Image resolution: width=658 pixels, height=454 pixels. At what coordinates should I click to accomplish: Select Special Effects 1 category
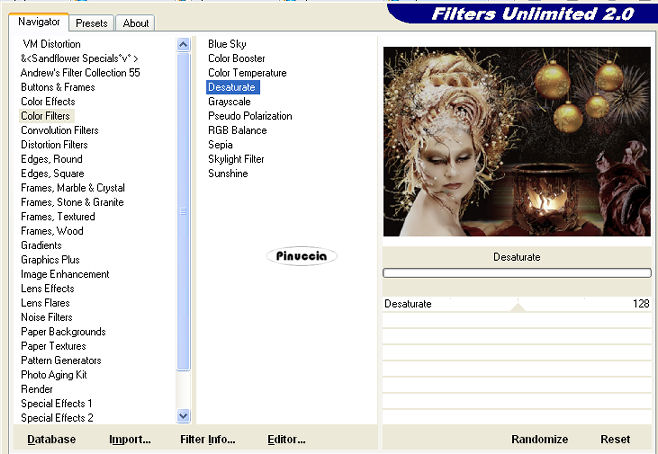56,403
